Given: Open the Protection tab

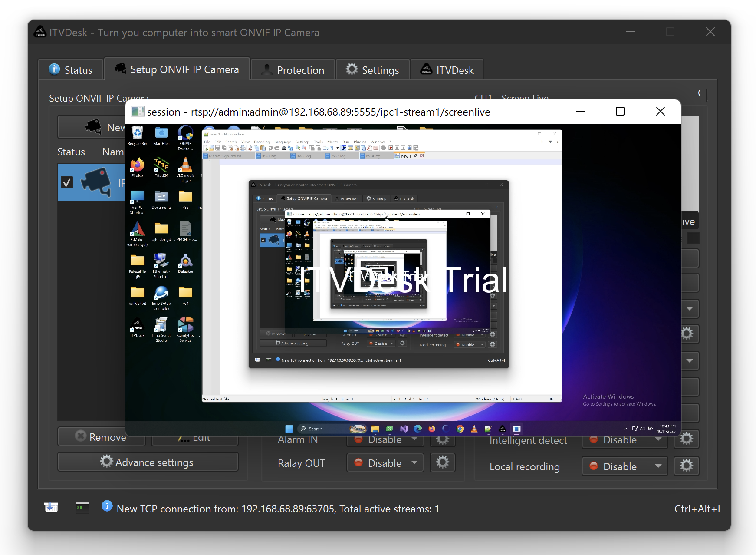Looking at the screenshot, I should click(293, 69).
